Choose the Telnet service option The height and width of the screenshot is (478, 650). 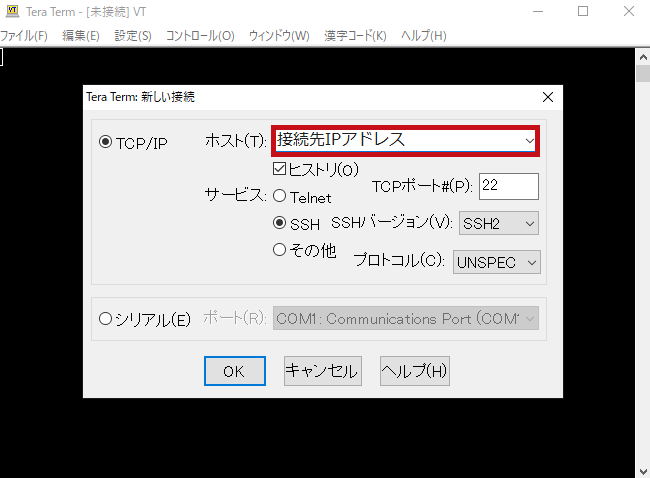[x=279, y=196]
